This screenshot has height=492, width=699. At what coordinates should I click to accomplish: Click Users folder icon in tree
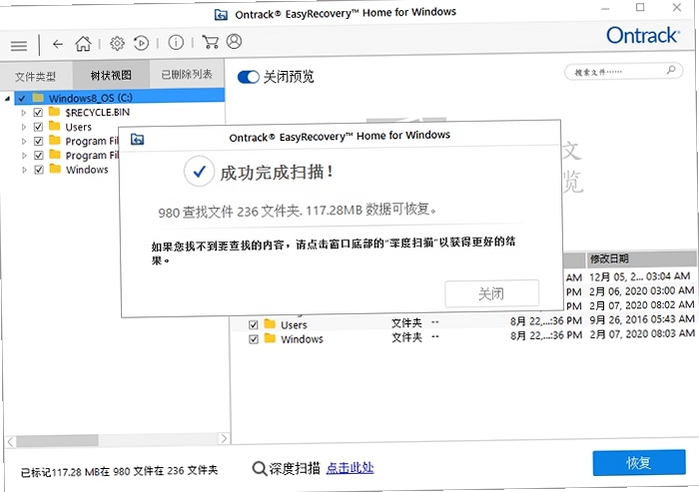click(54, 126)
